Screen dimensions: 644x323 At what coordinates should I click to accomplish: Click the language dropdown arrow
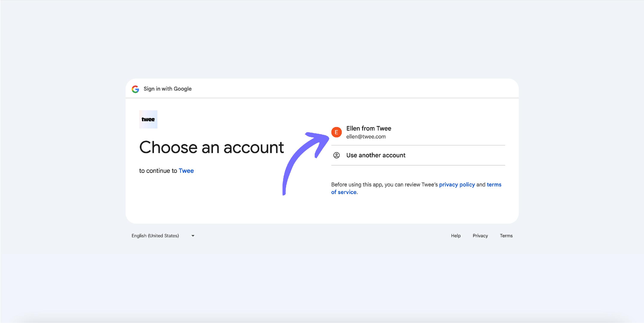click(193, 236)
